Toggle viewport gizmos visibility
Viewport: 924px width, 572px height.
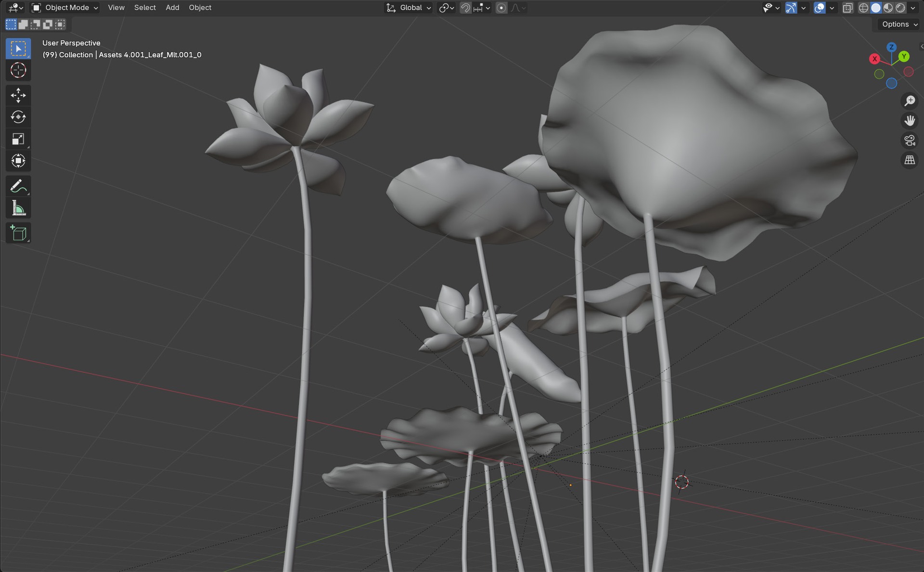coord(791,8)
